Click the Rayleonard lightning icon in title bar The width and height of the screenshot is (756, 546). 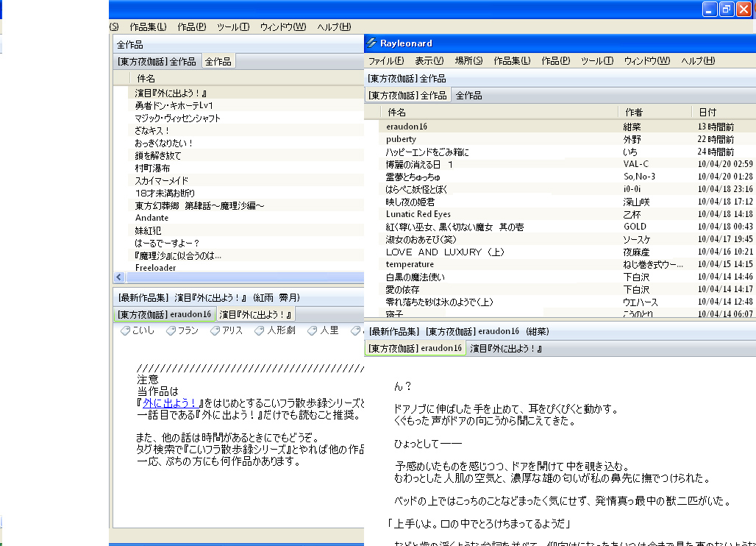371,43
